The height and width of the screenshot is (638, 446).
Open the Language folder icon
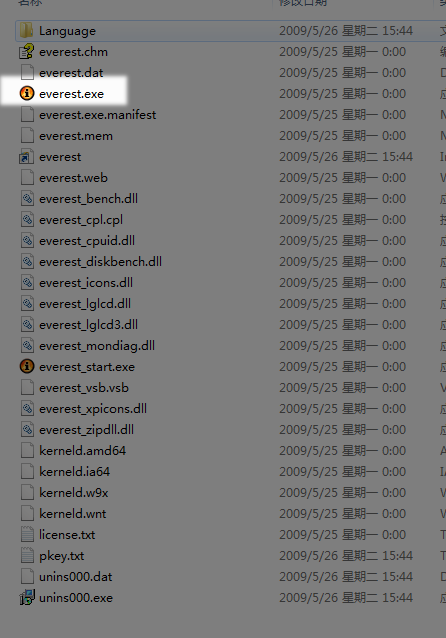point(27,31)
